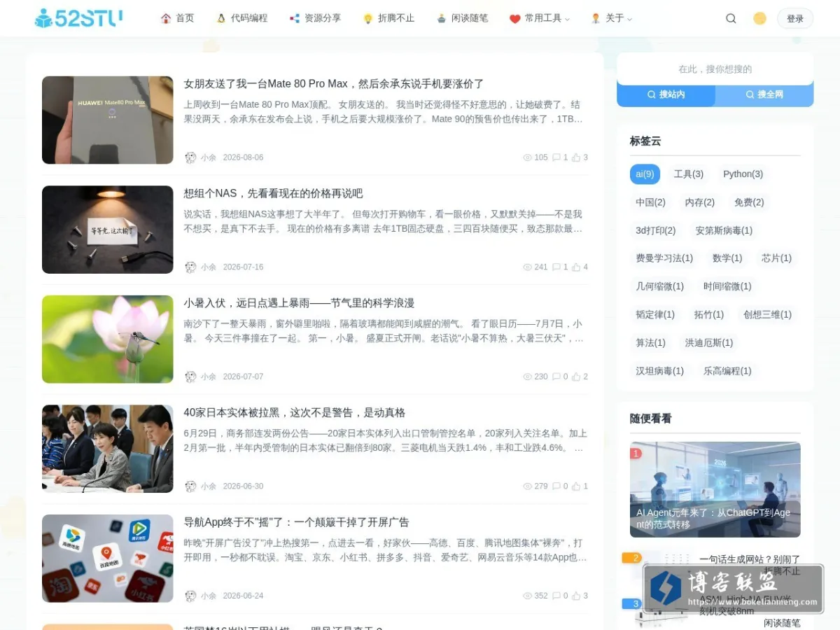The height and width of the screenshot is (630, 840).
Task: Select the 3d打印(2) tag
Action: pos(656,230)
